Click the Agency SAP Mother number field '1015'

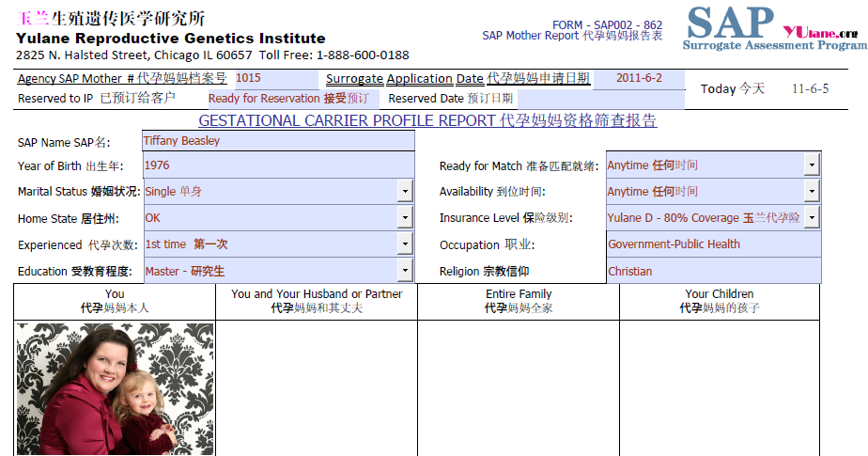point(276,78)
